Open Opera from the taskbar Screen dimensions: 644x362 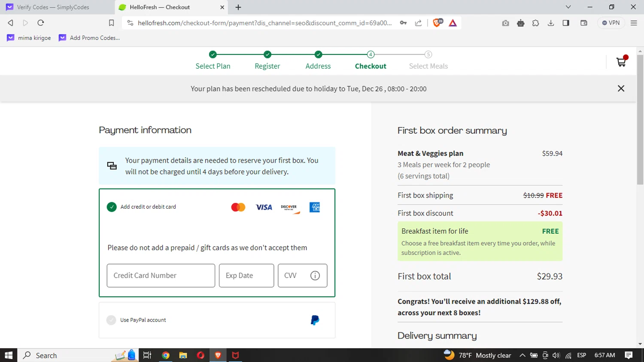pyautogui.click(x=200, y=355)
